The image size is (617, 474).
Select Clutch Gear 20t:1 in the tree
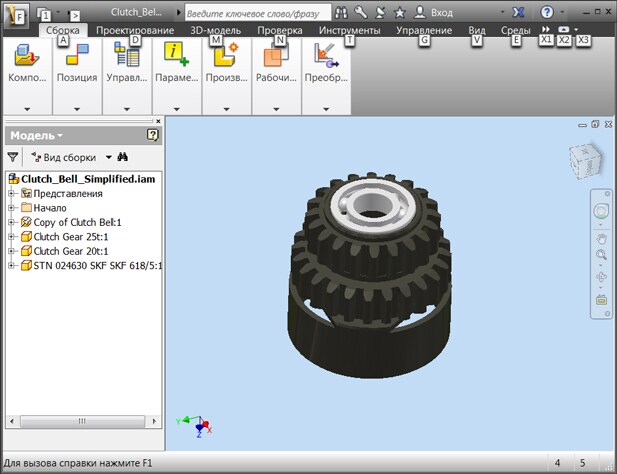point(71,251)
